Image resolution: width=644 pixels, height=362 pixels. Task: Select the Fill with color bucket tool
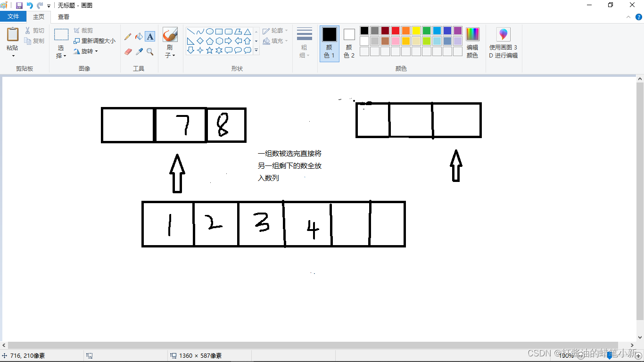coord(139,36)
